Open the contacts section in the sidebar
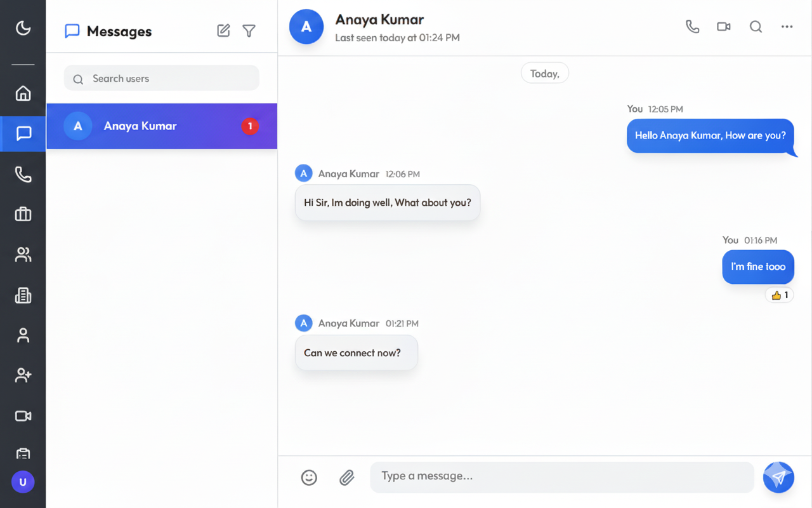This screenshot has width=812, height=508. [23, 254]
